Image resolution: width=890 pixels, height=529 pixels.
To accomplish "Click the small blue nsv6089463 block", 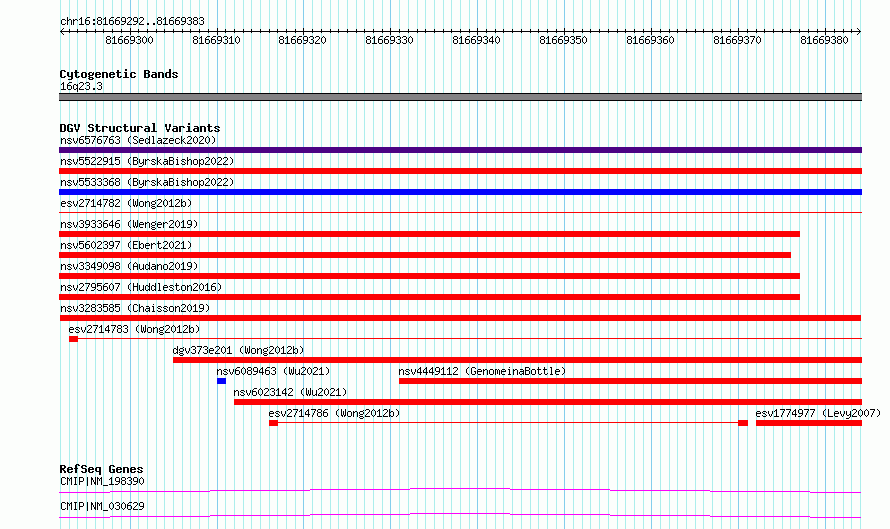I will [x=221, y=381].
